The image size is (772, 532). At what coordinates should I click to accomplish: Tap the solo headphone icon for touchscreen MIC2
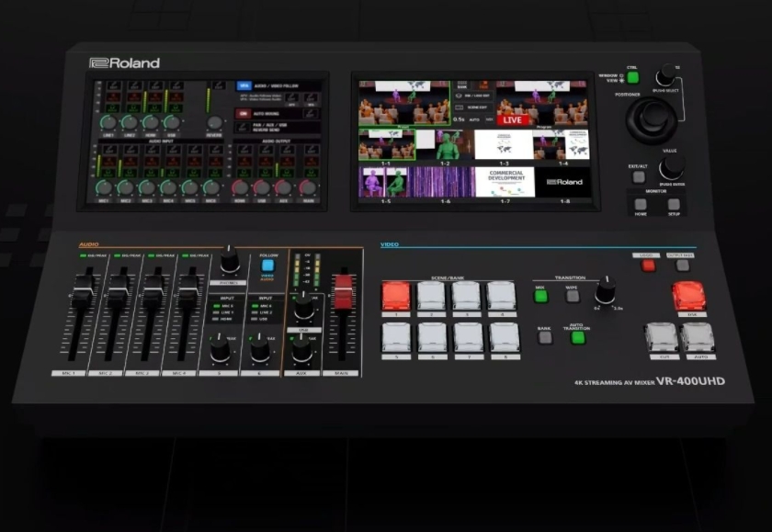131,174
